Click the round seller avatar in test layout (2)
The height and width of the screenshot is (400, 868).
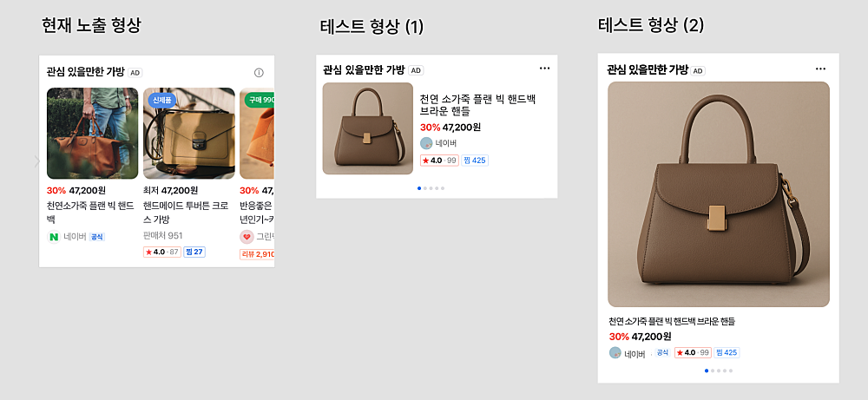tap(615, 353)
